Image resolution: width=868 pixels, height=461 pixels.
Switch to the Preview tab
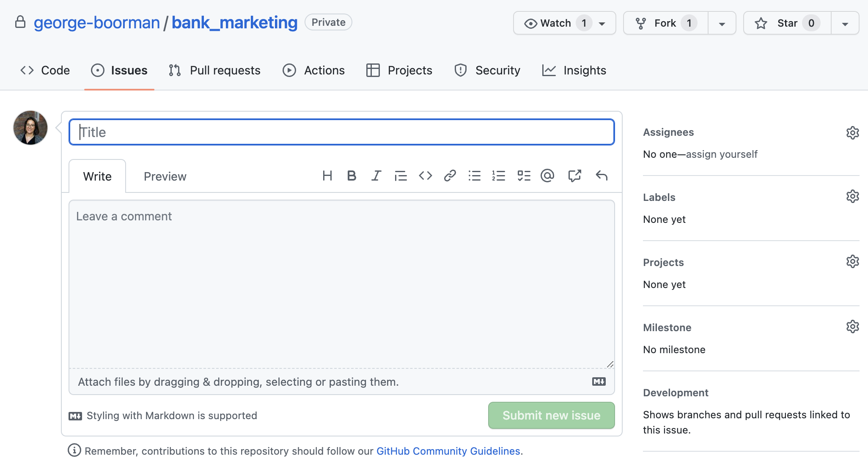pyautogui.click(x=165, y=176)
